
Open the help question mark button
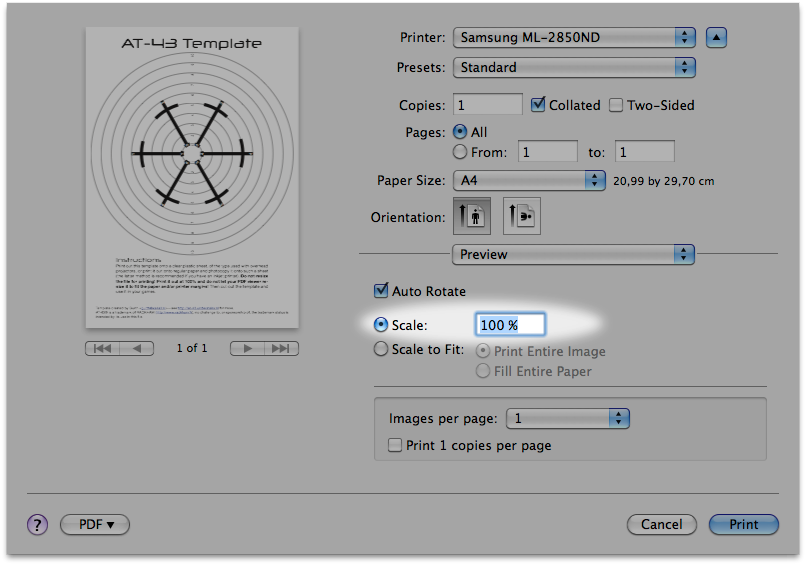click(37, 524)
